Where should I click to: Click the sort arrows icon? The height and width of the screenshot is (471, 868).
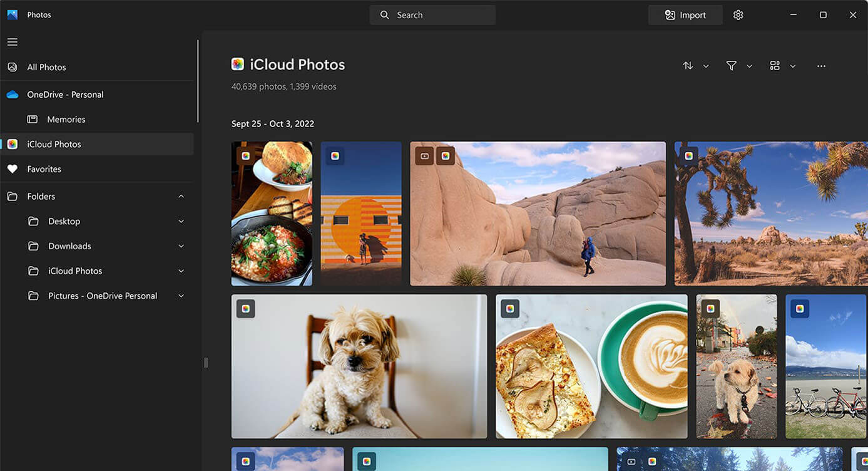688,66
